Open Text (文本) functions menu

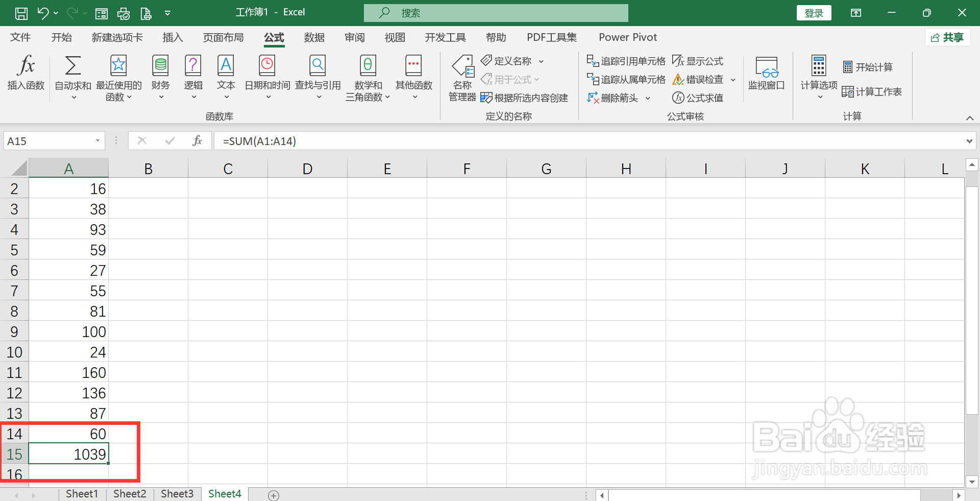(x=226, y=77)
